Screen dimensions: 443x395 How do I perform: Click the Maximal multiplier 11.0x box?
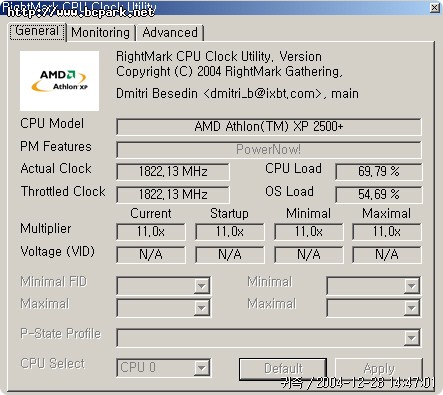pos(387,232)
